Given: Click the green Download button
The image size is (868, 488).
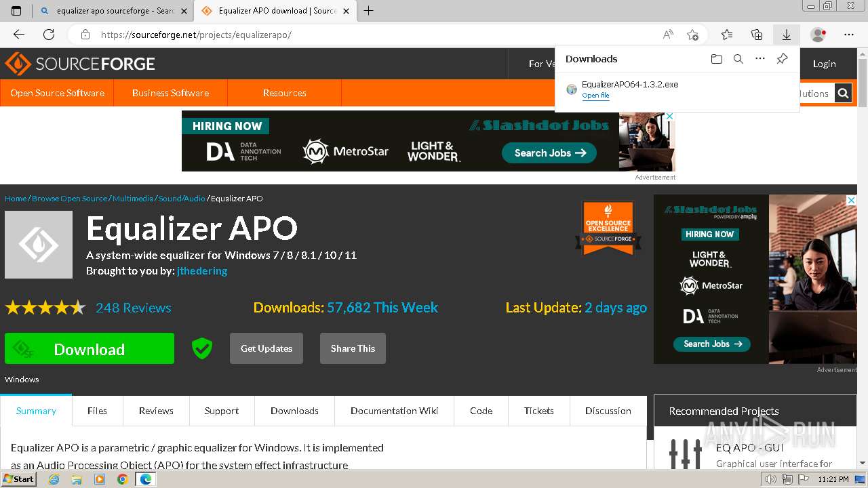Looking at the screenshot, I should (x=90, y=348).
